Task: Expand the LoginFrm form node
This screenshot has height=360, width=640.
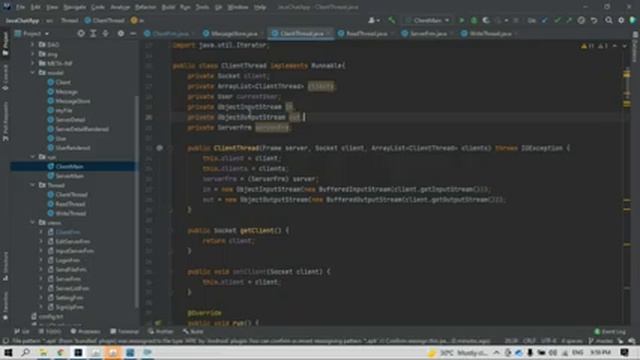Action: pos(41,260)
